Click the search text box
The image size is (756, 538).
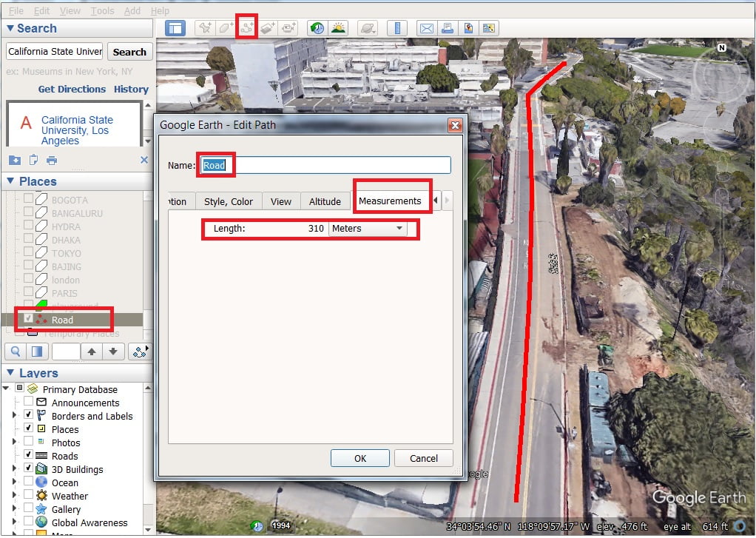tap(55, 51)
